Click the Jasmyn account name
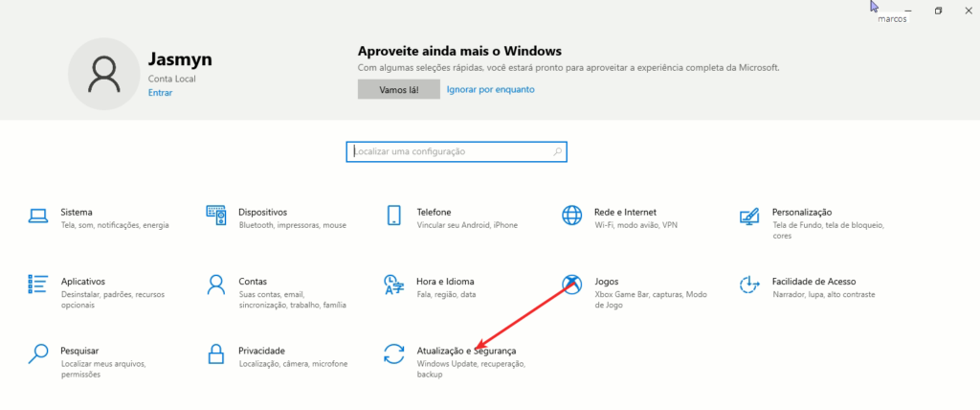 click(180, 59)
